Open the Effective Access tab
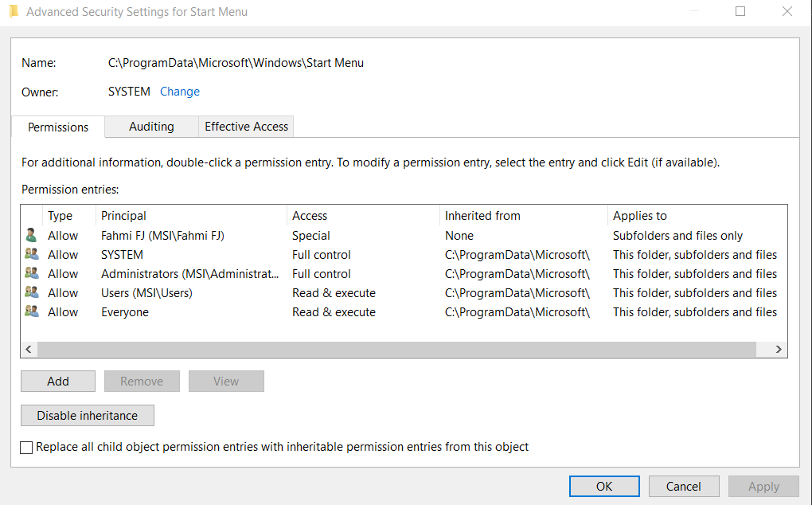The image size is (812, 505). (246, 127)
